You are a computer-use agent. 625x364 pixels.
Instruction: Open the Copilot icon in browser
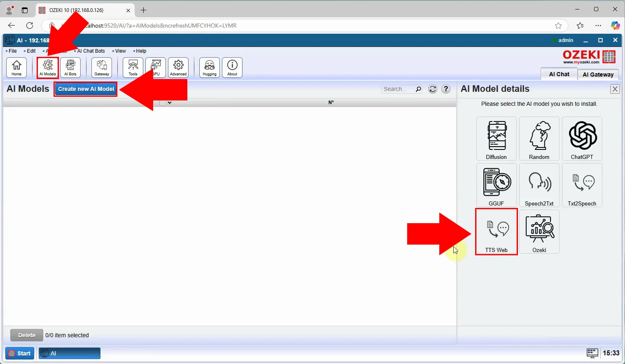pos(615,26)
